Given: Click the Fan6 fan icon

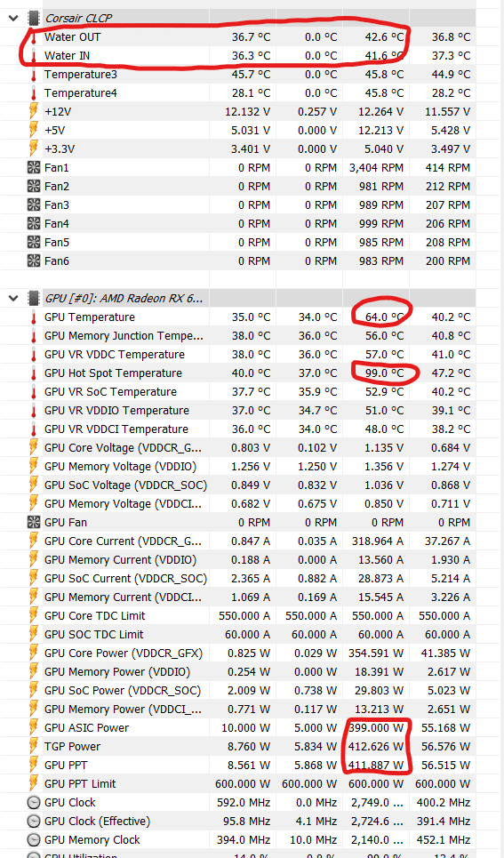Looking at the screenshot, I should coord(34,261).
